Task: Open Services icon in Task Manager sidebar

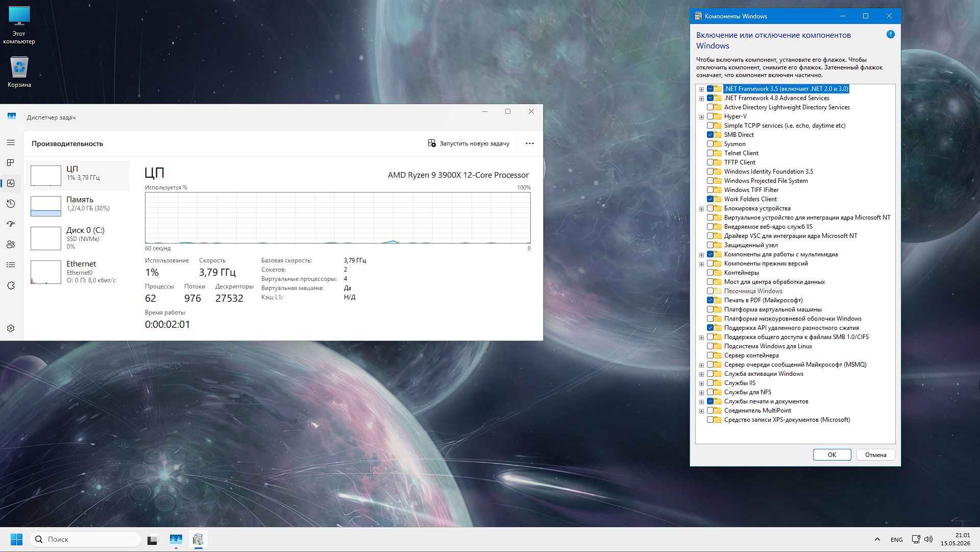Action: tap(11, 285)
